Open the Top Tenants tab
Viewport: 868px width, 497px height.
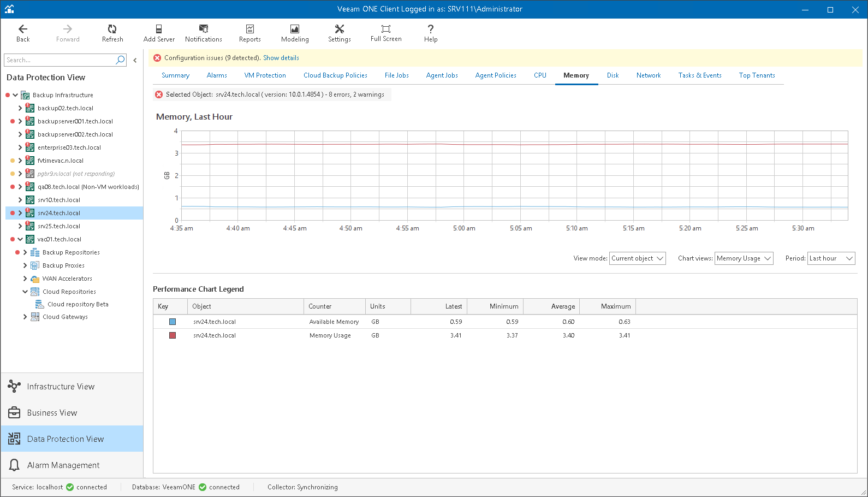(757, 75)
